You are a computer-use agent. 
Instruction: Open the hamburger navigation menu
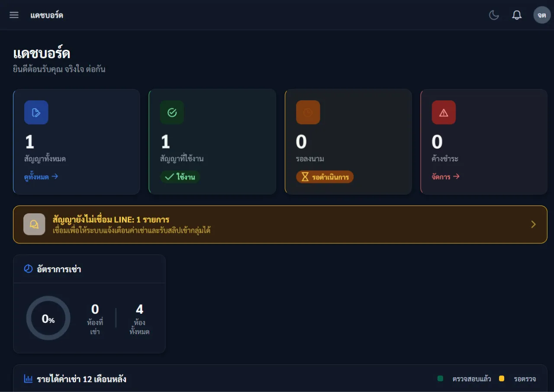tap(14, 15)
